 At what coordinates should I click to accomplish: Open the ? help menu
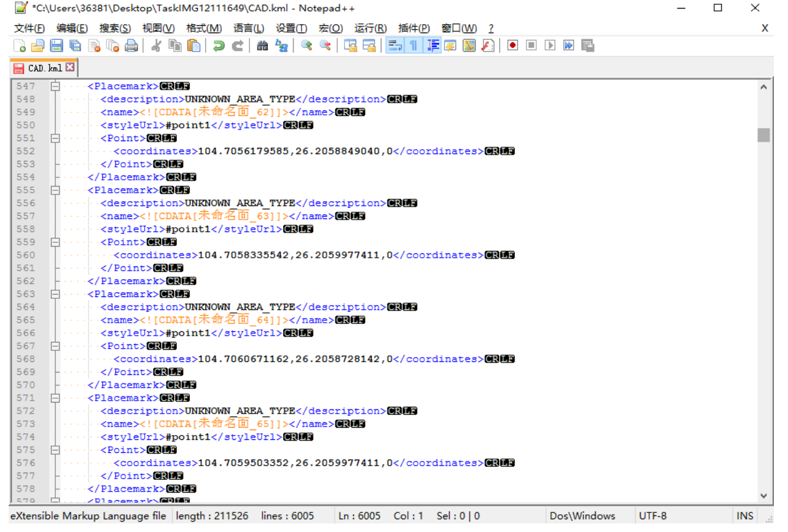click(491, 28)
